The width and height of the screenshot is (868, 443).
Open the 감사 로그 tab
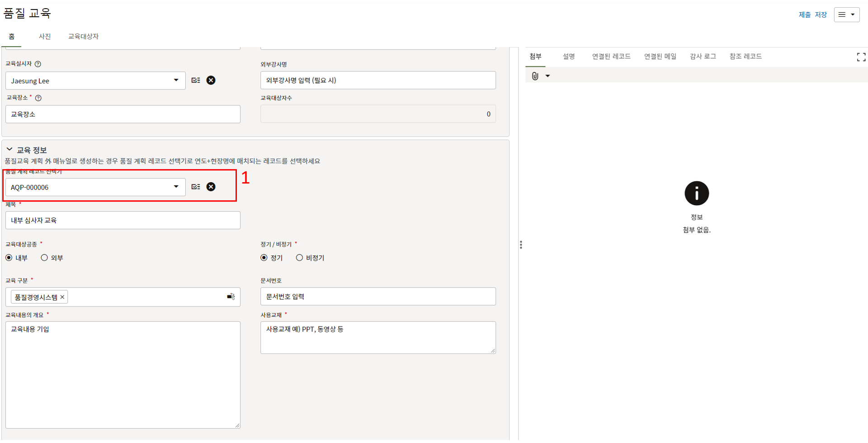[703, 57]
